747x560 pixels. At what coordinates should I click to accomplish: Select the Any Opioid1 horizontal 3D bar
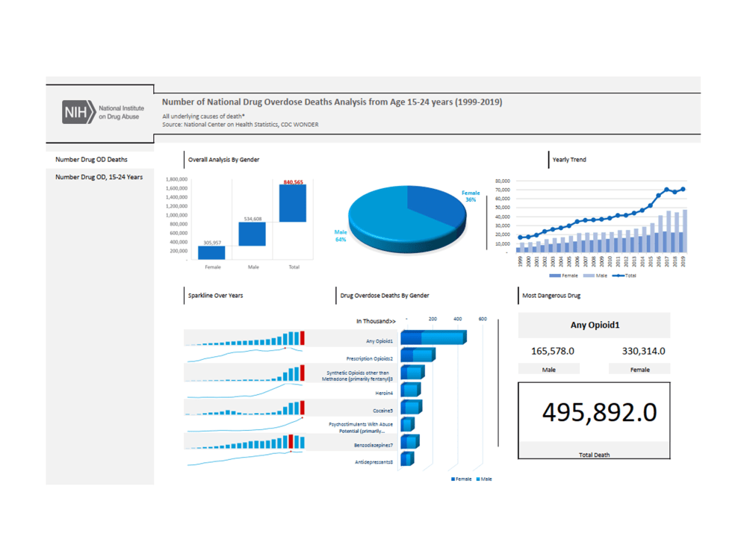(433, 337)
